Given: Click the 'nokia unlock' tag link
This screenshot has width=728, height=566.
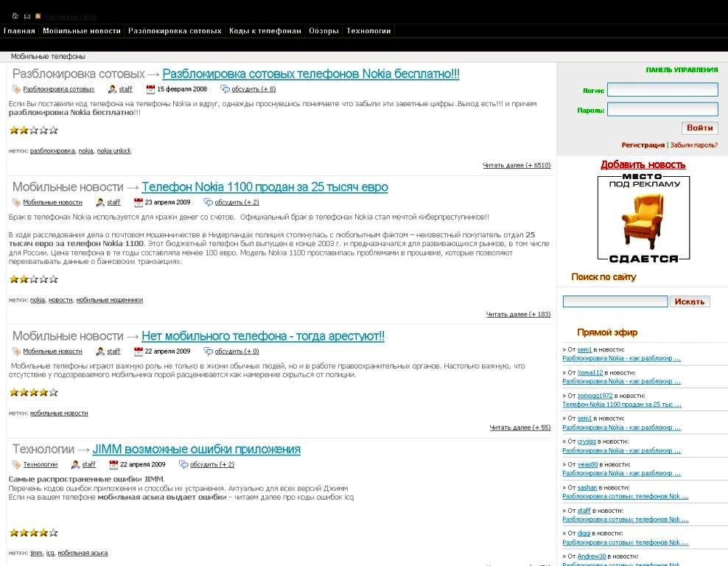Looking at the screenshot, I should (x=113, y=151).
